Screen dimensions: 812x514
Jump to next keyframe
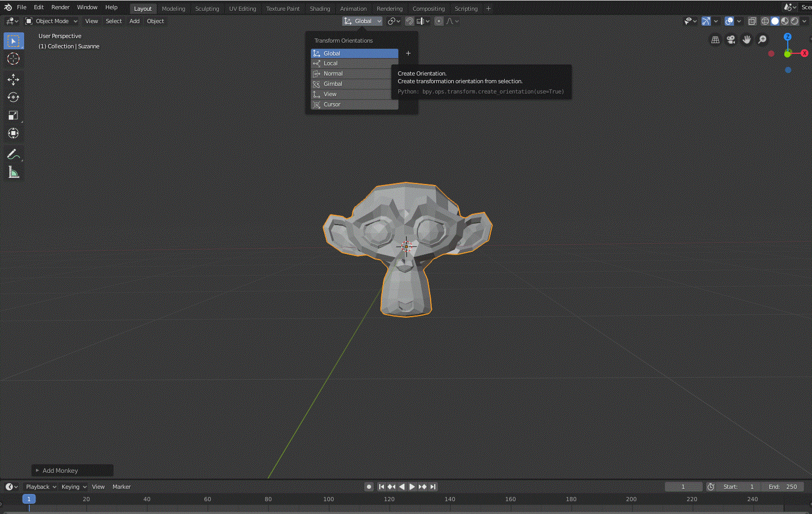(x=422, y=487)
